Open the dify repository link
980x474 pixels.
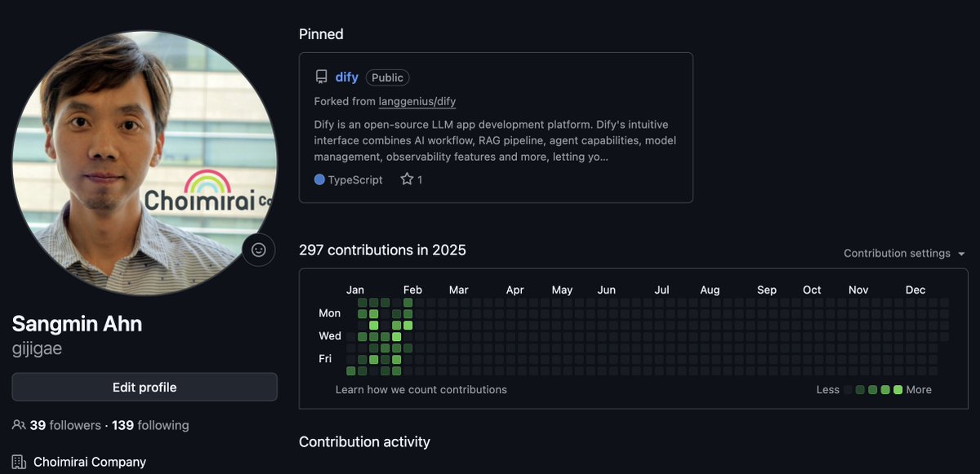(x=347, y=77)
